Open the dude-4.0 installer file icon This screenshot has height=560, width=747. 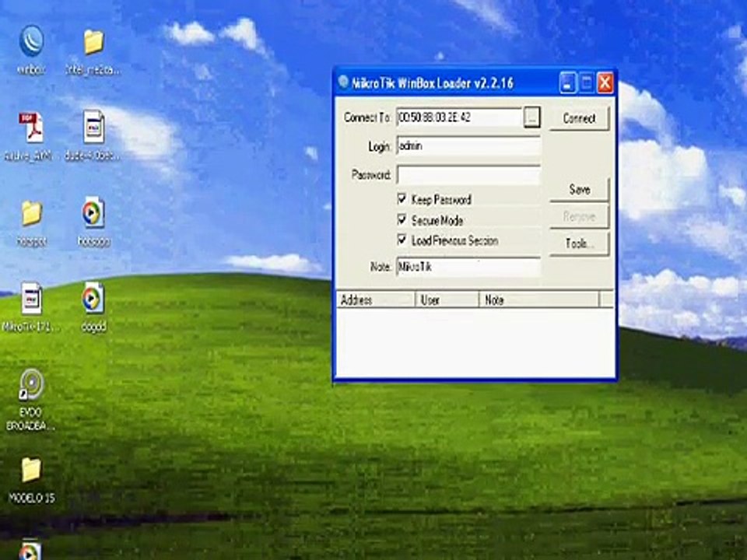[x=94, y=127]
